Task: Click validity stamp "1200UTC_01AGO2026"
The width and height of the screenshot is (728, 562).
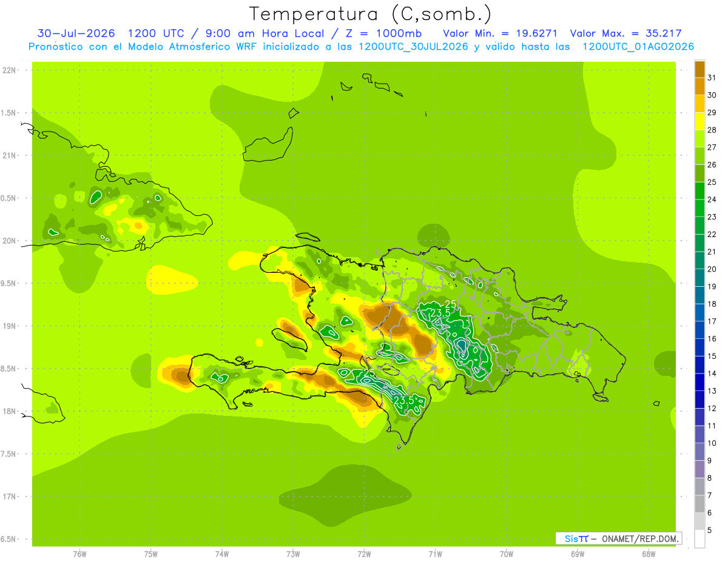Action: (x=638, y=47)
